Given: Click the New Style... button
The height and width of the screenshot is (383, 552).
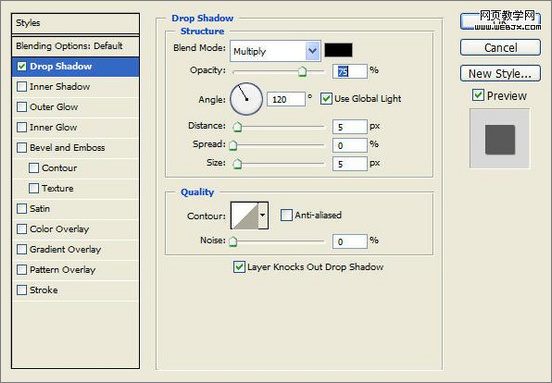Looking at the screenshot, I should point(500,74).
